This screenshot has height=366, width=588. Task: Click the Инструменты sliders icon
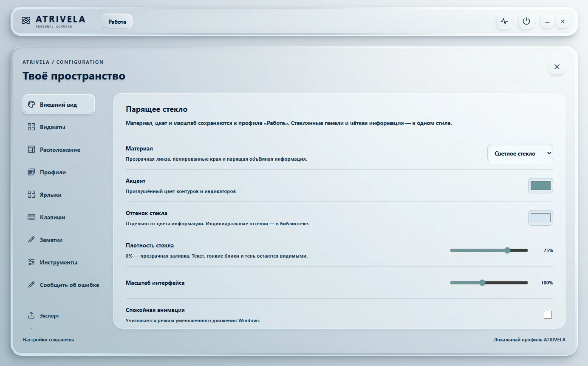click(31, 262)
